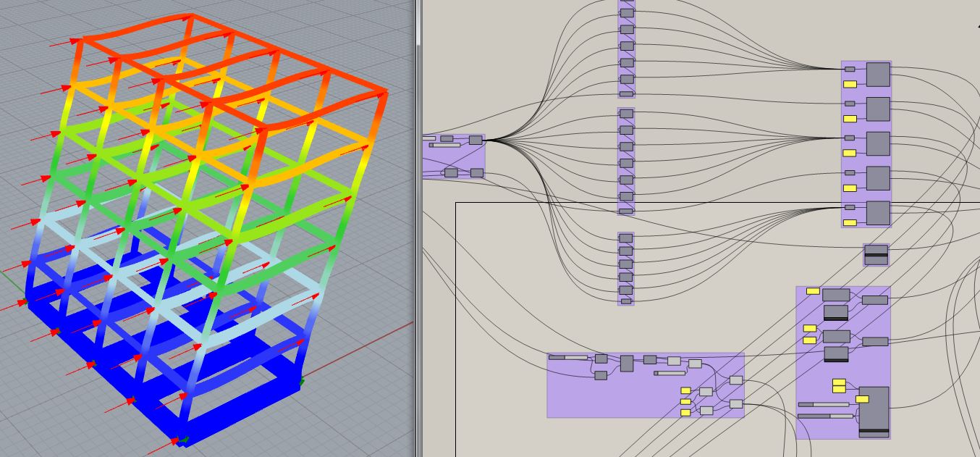The height and width of the screenshot is (457, 980).
Task: Click the yellow panel attached to the largest lower-right component
Action: pos(862,399)
